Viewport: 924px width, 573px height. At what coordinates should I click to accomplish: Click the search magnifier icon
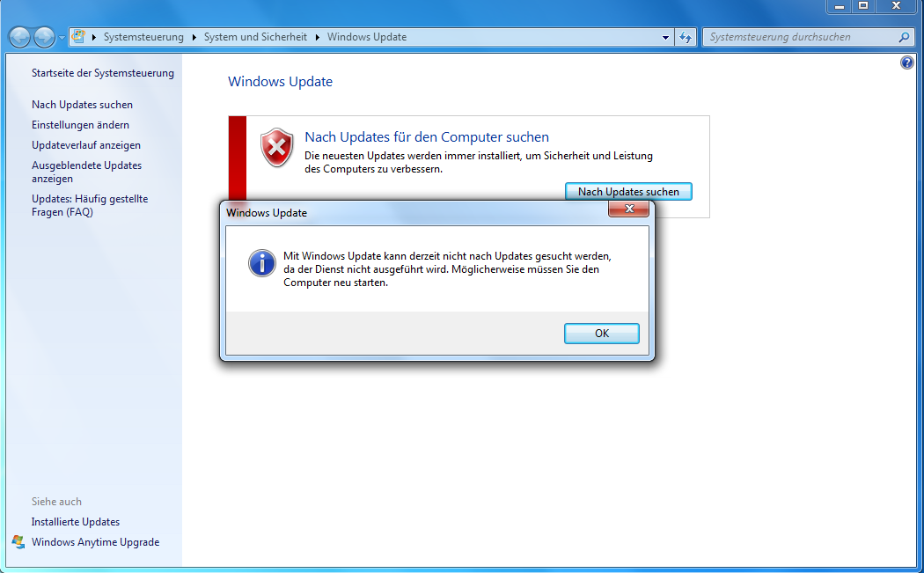(904, 37)
